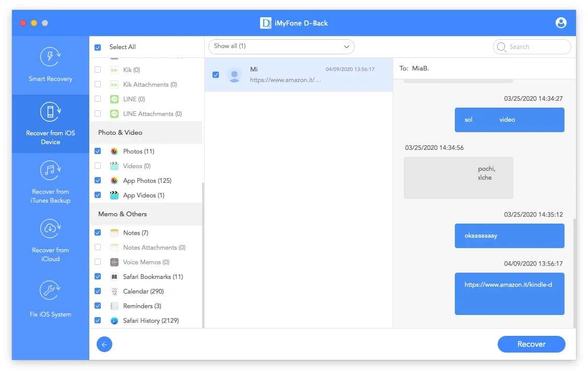588x374 pixels.
Task: Open Recover from iTunes Backup
Action: (50, 183)
